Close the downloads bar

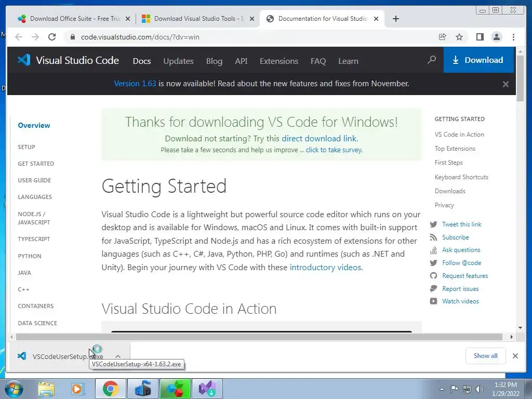pyautogui.click(x=515, y=356)
